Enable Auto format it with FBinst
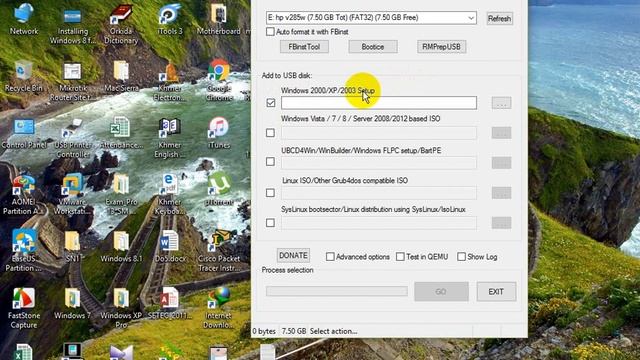 click(x=270, y=31)
